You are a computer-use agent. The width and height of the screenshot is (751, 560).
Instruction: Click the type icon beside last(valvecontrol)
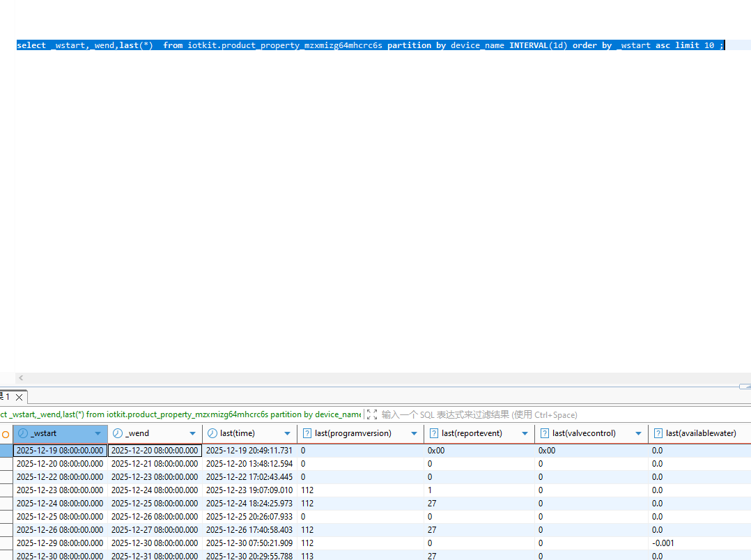pyautogui.click(x=545, y=433)
